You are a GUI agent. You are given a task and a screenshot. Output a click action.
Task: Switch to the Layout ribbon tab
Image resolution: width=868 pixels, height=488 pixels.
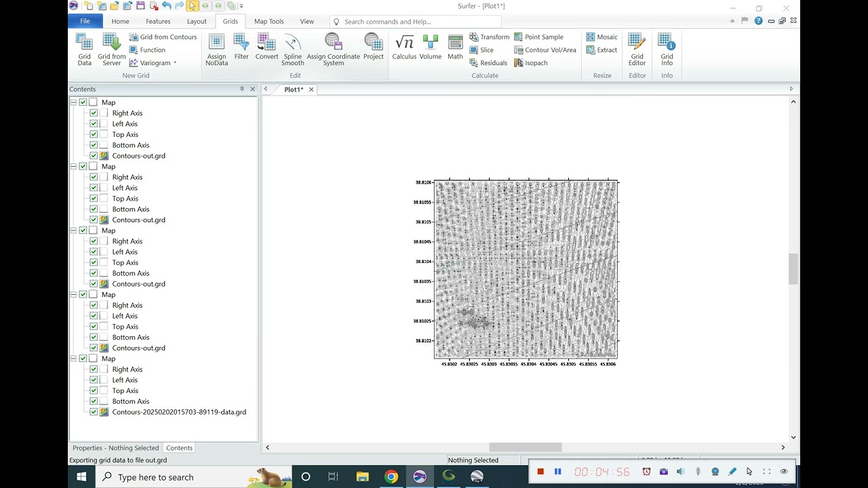coord(197,22)
